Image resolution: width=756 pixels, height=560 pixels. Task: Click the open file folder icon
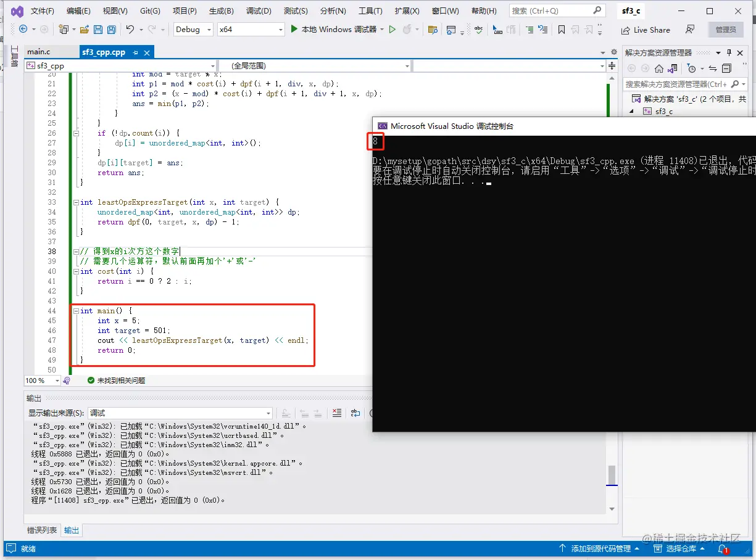tap(83, 29)
